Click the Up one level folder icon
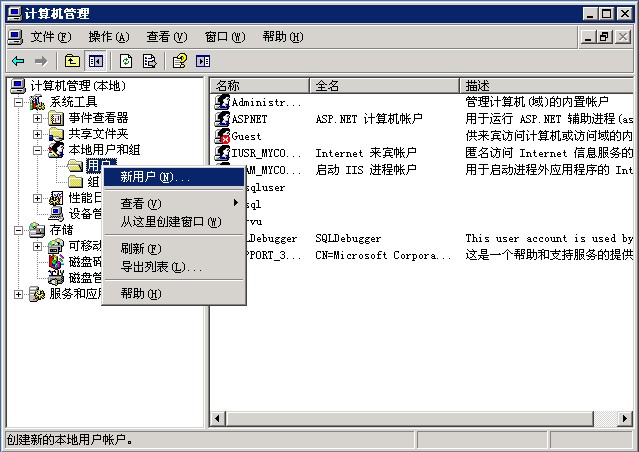This screenshot has width=639, height=452. coord(72,61)
